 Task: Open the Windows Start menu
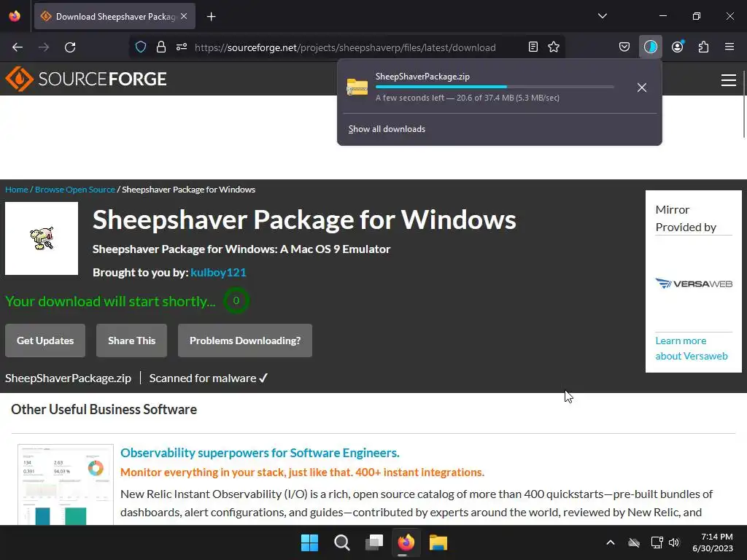[x=309, y=542]
